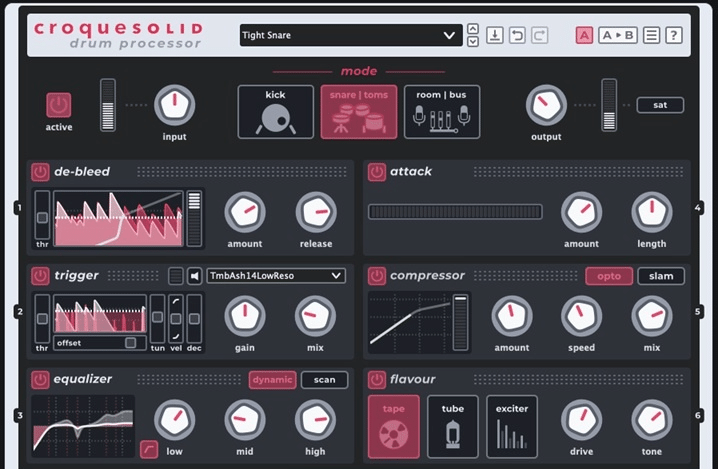Click the compressor amount knob
The width and height of the screenshot is (718, 469).
[512, 316]
